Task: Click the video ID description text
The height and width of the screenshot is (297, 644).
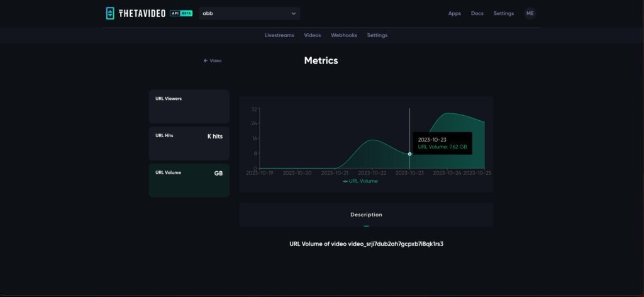Action: coord(366,244)
